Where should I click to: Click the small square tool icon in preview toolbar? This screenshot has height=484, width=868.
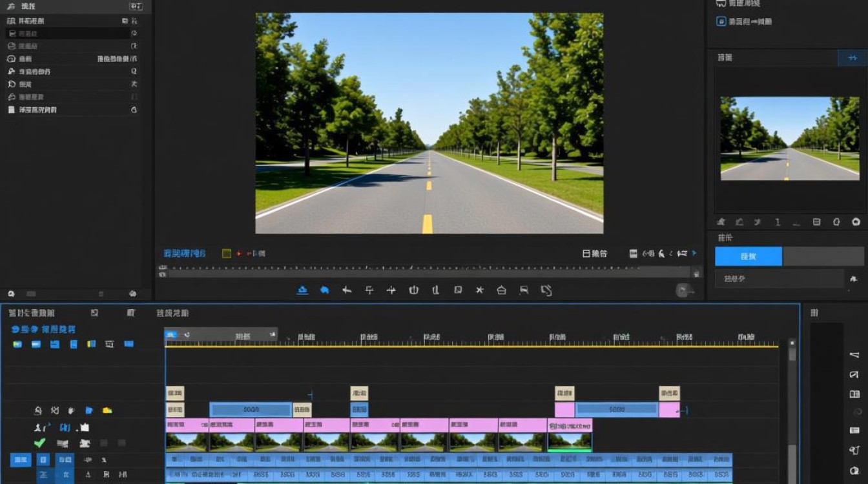458,290
